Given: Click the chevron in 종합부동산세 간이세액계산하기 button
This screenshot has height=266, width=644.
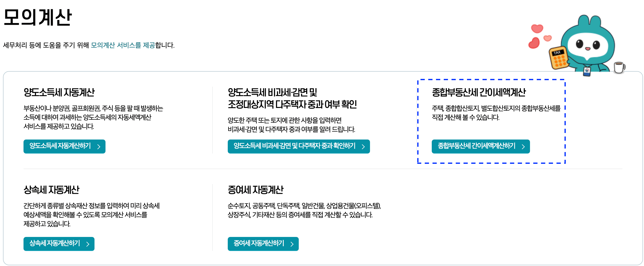Looking at the screenshot, I should (523, 147).
